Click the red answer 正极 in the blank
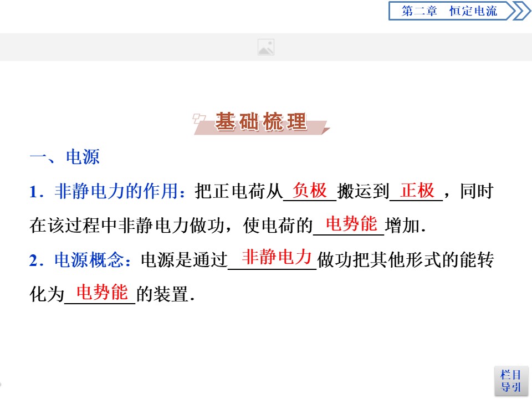 [417, 191]
